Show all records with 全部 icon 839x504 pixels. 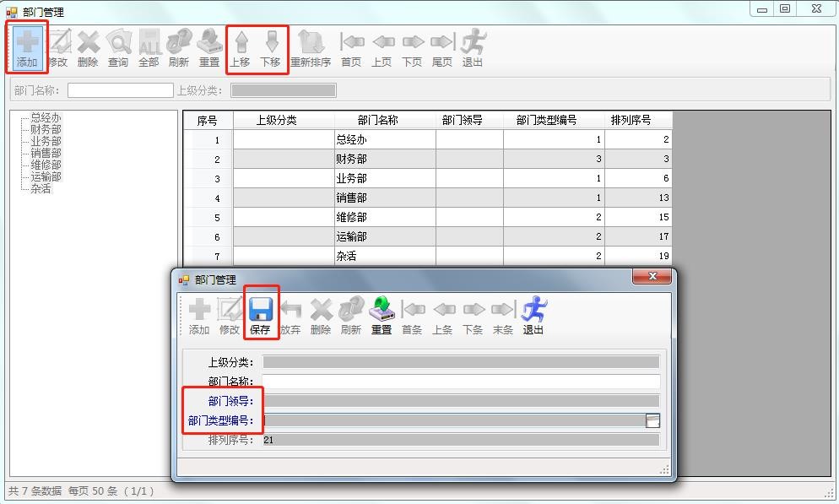click(149, 48)
